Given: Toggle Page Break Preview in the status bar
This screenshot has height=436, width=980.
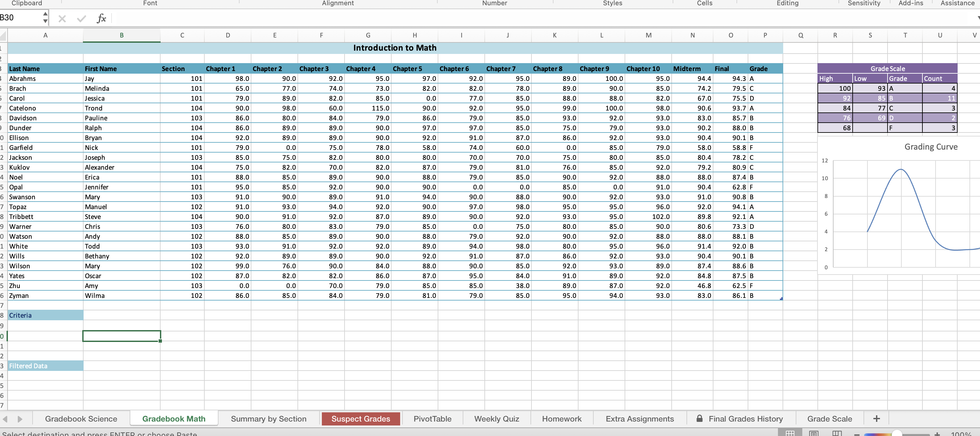Looking at the screenshot, I should point(837,433).
